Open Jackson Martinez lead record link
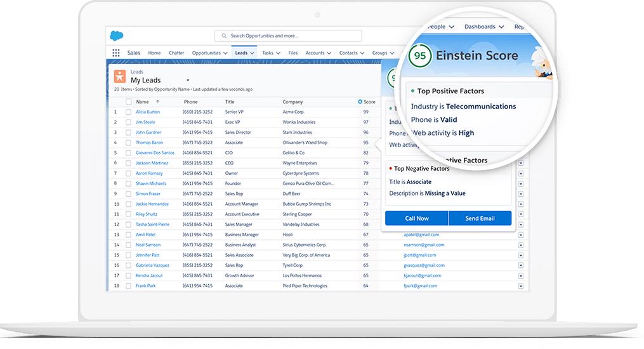This screenshot has width=644, height=349. click(152, 163)
